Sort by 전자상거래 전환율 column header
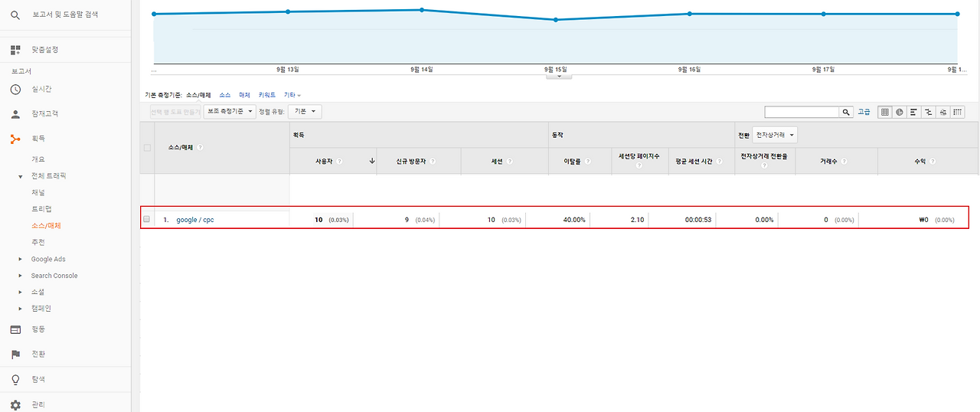Screen dimensions: 980x412 (x=763, y=156)
